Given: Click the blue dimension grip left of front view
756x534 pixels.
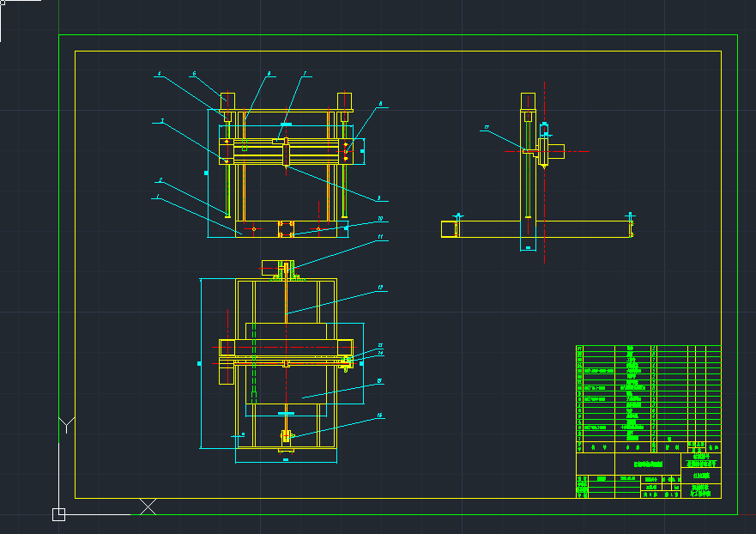Looking at the screenshot, I should tap(207, 173).
